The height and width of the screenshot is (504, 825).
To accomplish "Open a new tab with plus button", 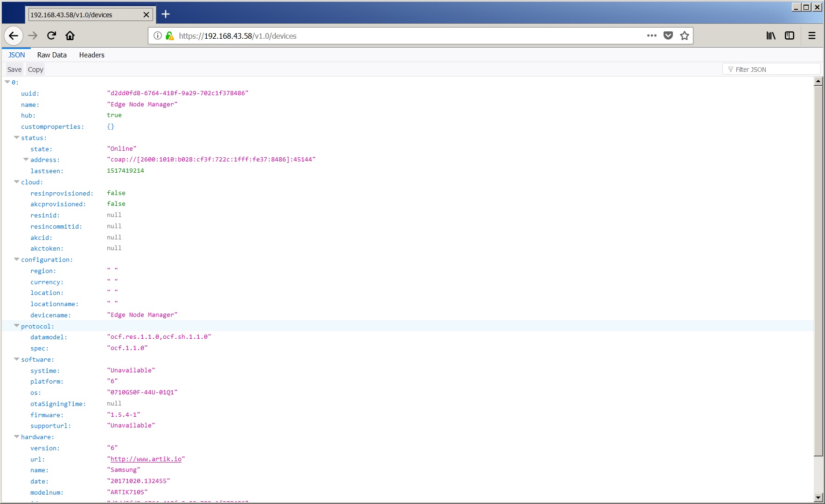I will click(x=166, y=14).
